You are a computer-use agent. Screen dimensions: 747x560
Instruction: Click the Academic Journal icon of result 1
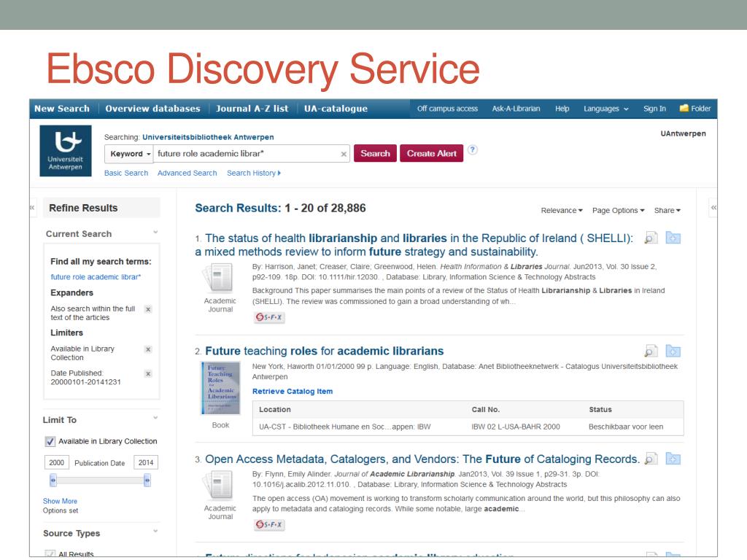tap(219, 278)
